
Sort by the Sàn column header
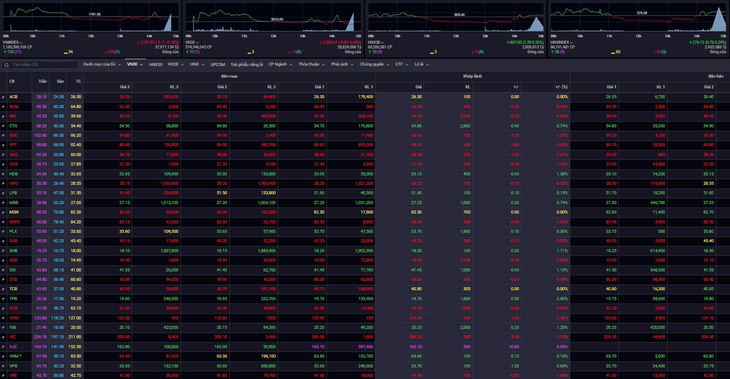(60, 81)
